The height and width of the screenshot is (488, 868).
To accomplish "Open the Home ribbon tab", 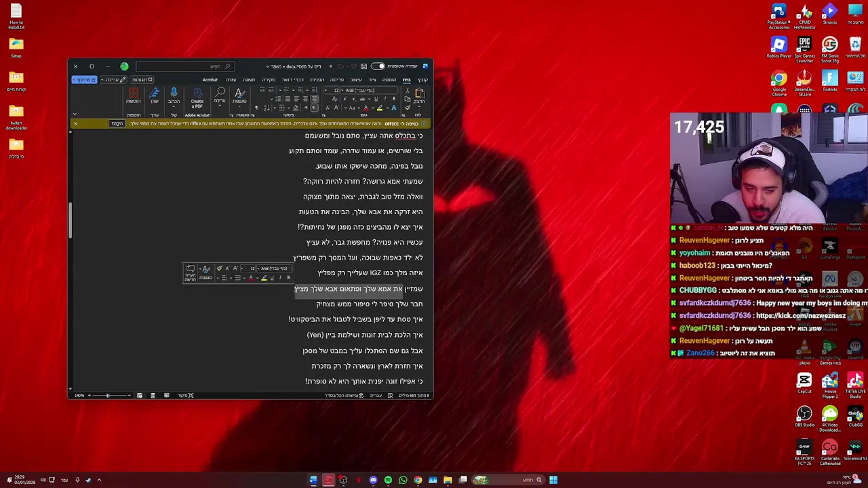I will [x=407, y=80].
